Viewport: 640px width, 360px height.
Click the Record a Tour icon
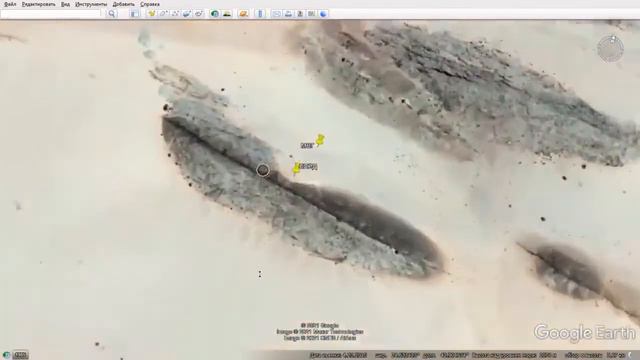pyautogui.click(x=199, y=13)
